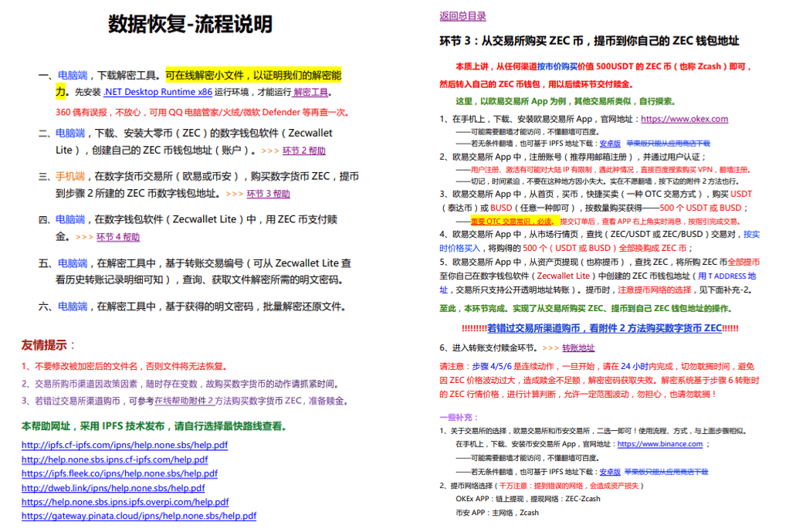Screen dimensions: 789x532
Task: Follow the ipfs.overpi.com help.pdf link
Action: pyautogui.click(x=124, y=502)
